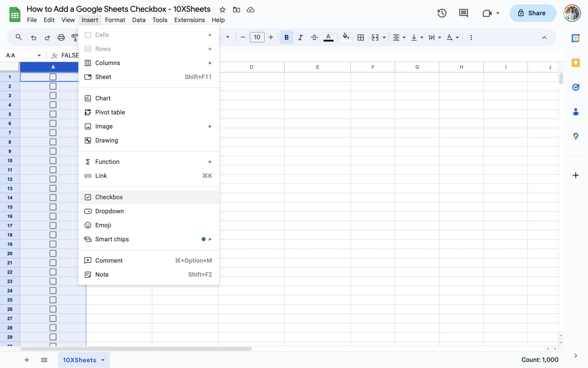Image resolution: width=588 pixels, height=368 pixels.
Task: Expand the text wrapping dropdown
Action: 440,38
